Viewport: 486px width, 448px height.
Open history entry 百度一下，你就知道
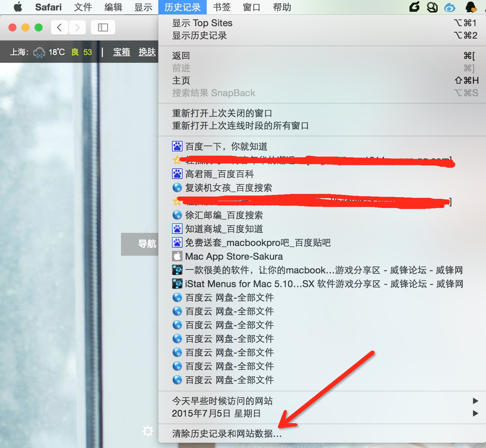(322, 146)
